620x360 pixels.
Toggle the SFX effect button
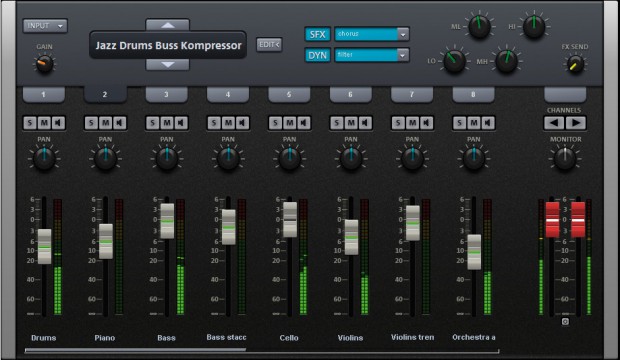pos(318,34)
